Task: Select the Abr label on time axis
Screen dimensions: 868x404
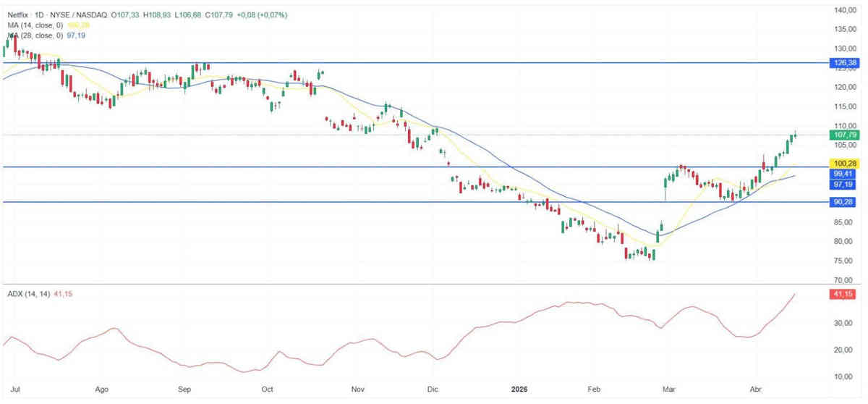Action: (x=757, y=389)
